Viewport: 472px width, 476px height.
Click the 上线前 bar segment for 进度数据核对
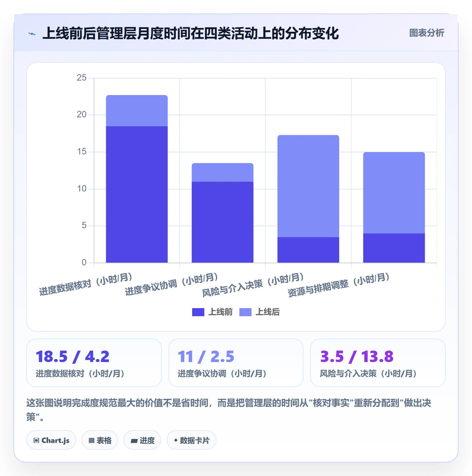click(x=137, y=195)
